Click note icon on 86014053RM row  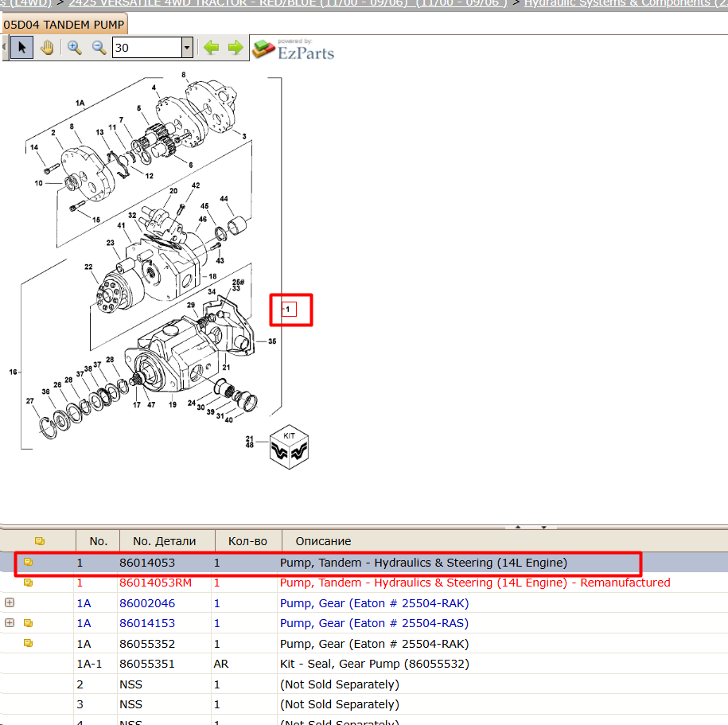29,583
